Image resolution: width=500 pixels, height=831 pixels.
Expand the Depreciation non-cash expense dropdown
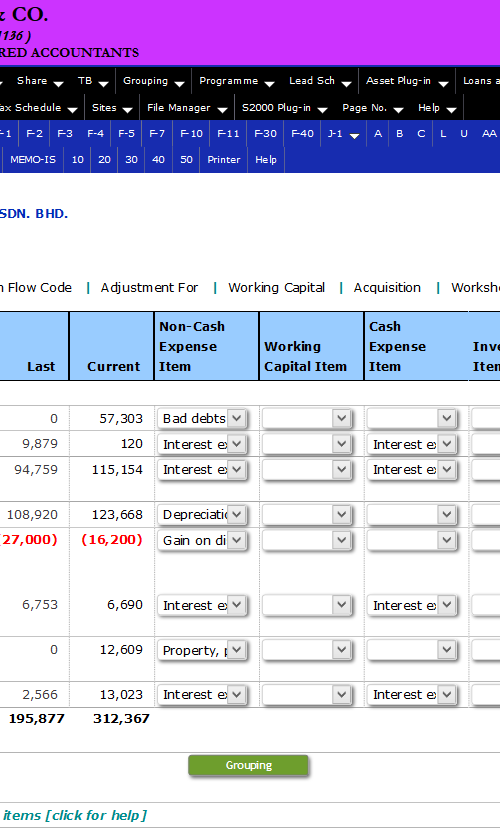(202, 515)
